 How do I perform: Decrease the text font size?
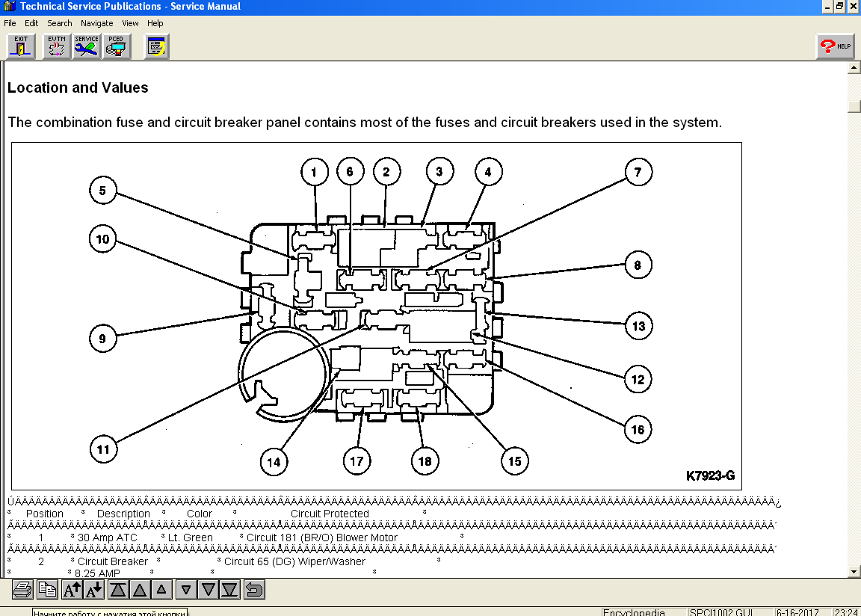(x=93, y=590)
